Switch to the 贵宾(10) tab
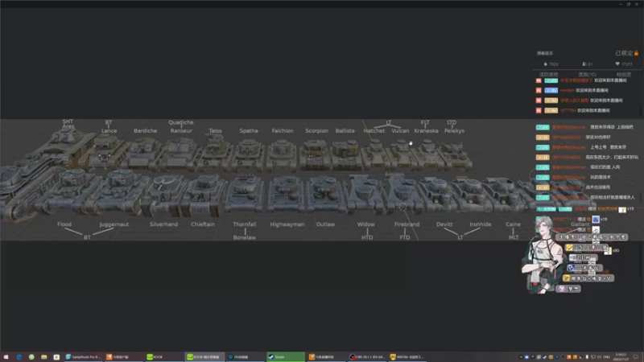The width and height of the screenshot is (644, 362). coord(588,75)
